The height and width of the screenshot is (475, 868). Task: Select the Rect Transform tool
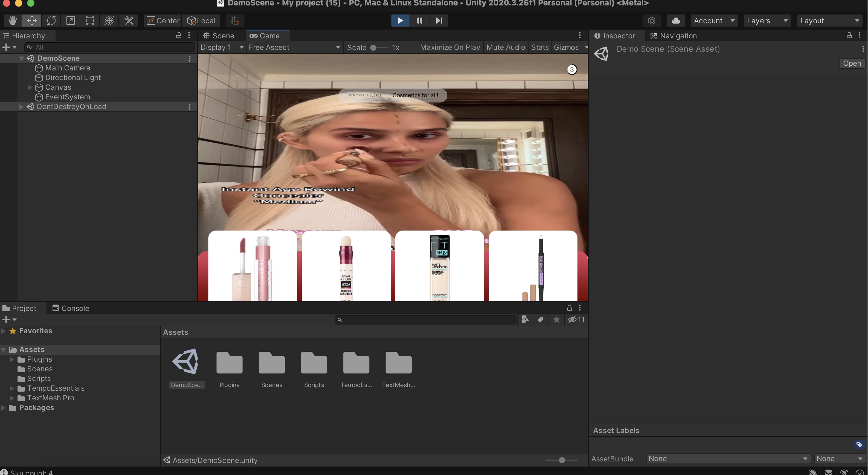[90, 21]
